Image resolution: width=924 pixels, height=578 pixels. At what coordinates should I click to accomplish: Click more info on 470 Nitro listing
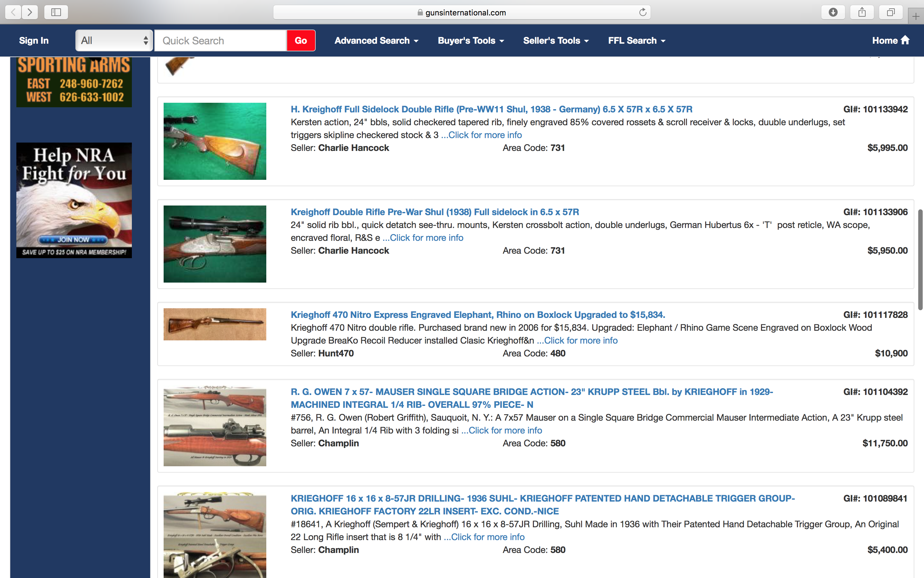click(x=577, y=341)
